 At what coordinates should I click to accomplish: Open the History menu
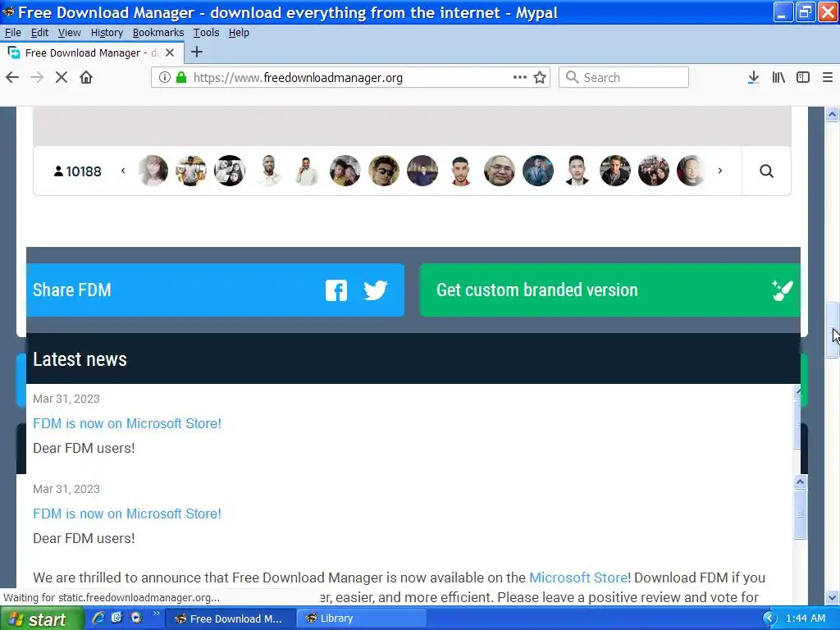pyautogui.click(x=107, y=33)
